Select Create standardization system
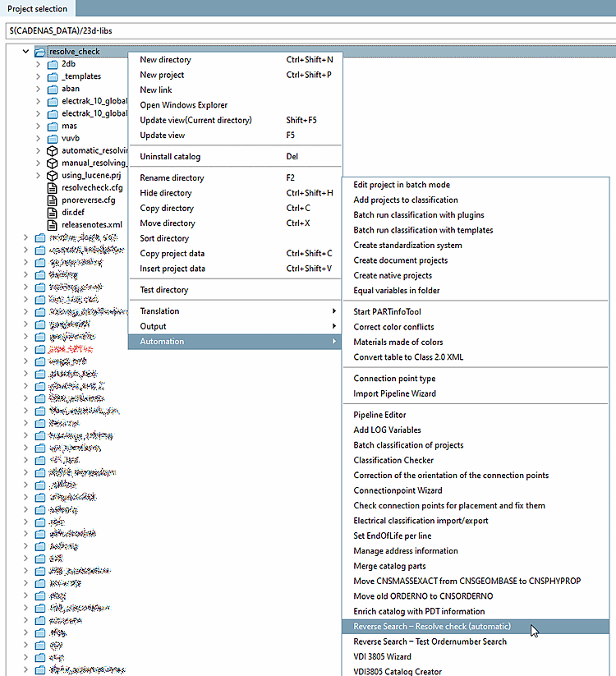Viewport: 616px width, 676px height. pos(476,246)
